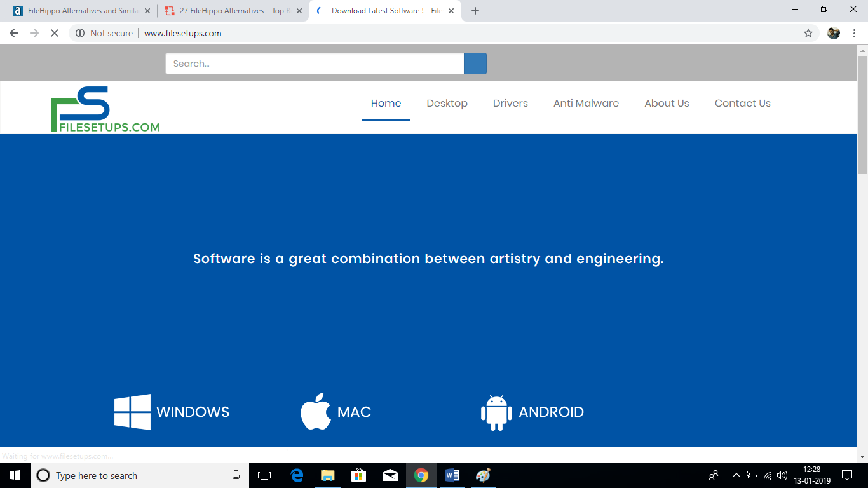Open the Desktop navigation menu item
The width and height of the screenshot is (868, 488).
[447, 104]
